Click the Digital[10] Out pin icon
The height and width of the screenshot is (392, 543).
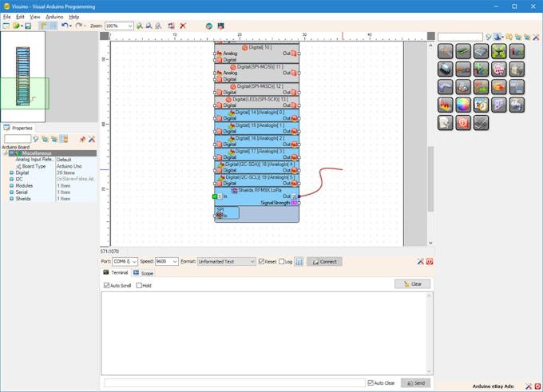tap(294, 53)
